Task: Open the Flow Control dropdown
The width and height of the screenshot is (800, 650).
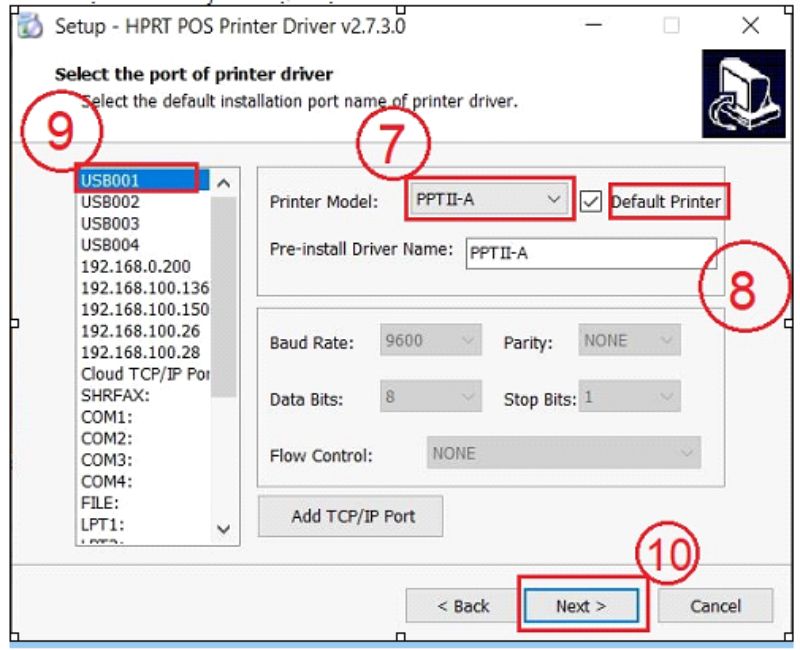Action: pos(564,453)
